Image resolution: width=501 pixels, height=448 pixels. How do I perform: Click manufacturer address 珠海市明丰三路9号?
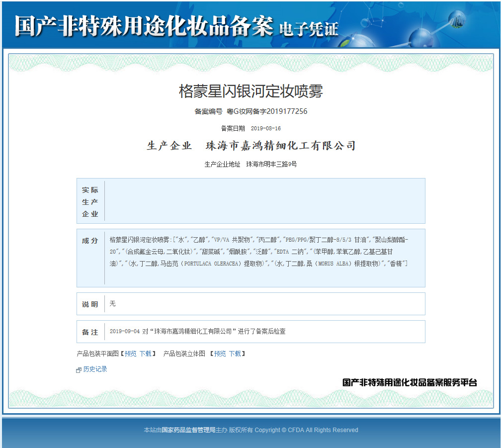[271, 164]
